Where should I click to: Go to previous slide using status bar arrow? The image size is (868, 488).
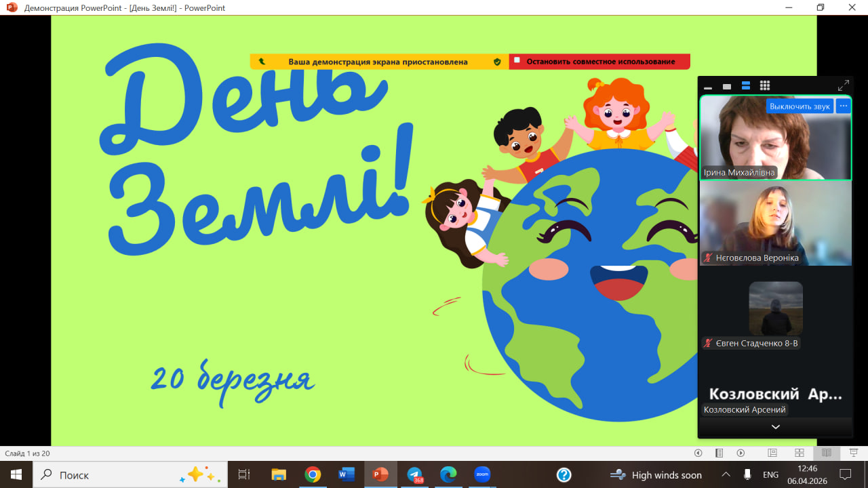pos(698,453)
